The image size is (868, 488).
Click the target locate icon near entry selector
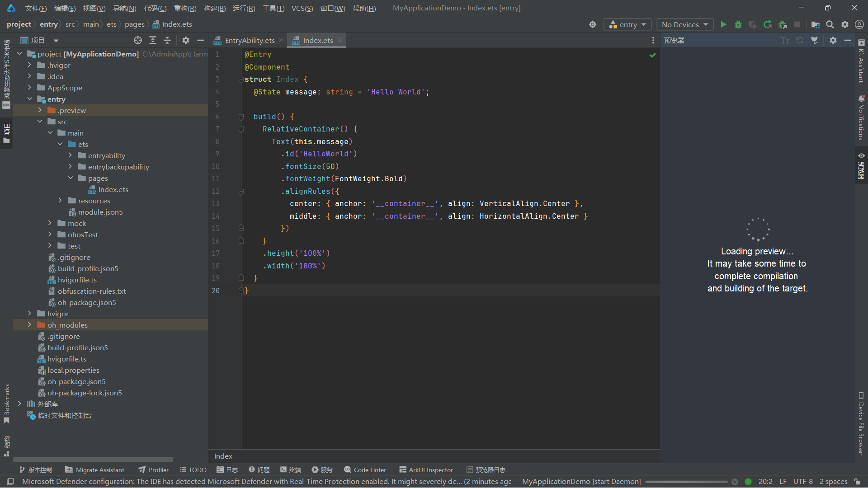pos(593,24)
